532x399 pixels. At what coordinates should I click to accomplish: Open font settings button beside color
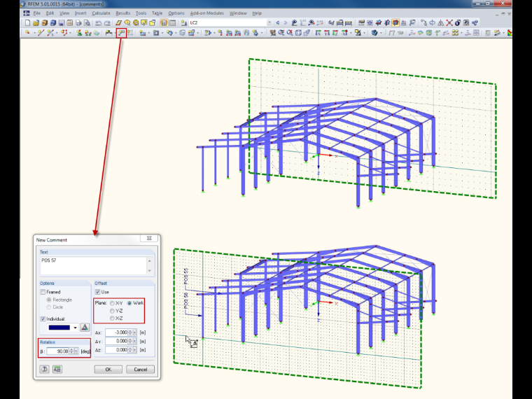tap(85, 328)
